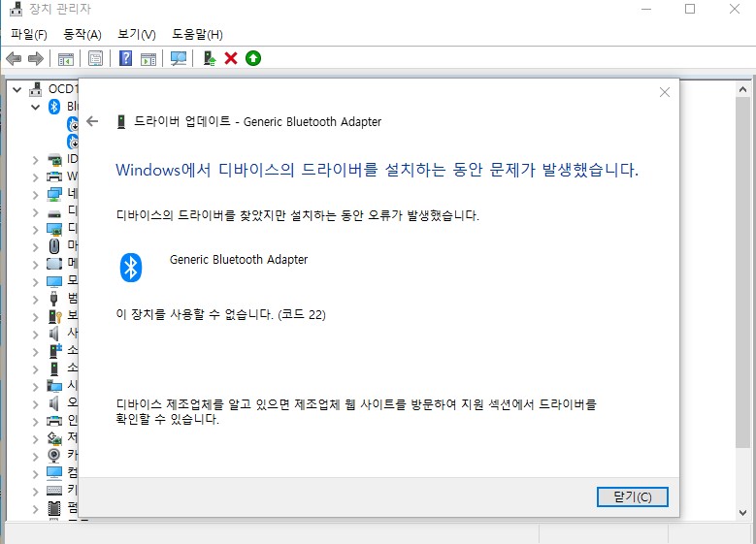Expand the 오 audio inputs category
The height and width of the screenshot is (544, 756).
[35, 403]
